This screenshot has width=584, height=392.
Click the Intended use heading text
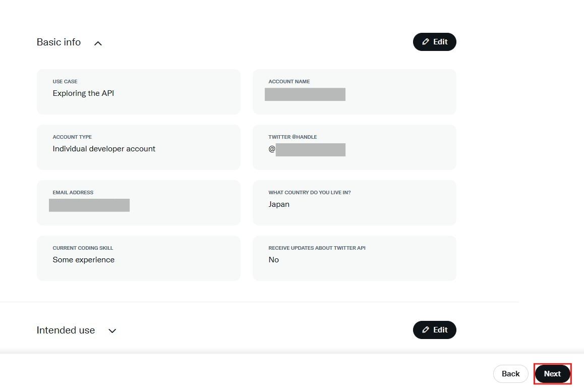point(66,330)
